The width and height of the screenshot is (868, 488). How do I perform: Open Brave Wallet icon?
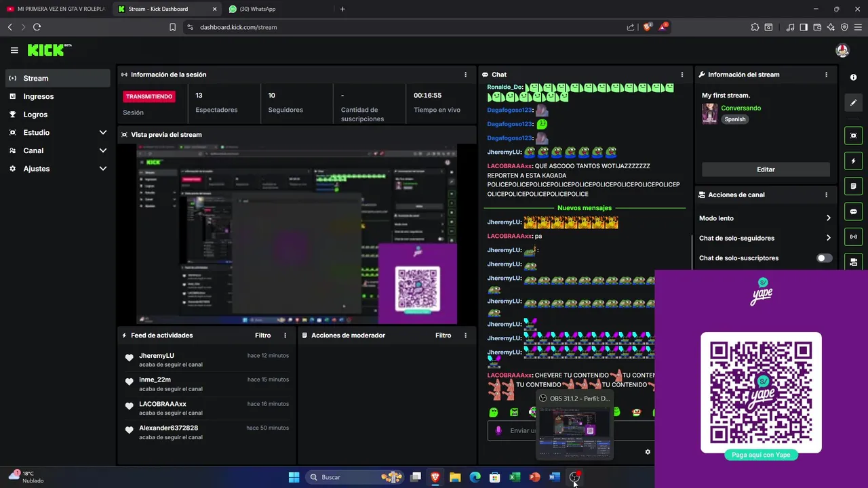817,27
